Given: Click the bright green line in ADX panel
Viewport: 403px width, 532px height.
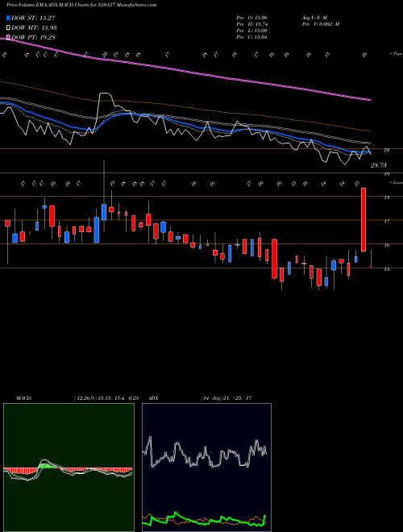Looking at the screenshot, I should tap(204, 520).
